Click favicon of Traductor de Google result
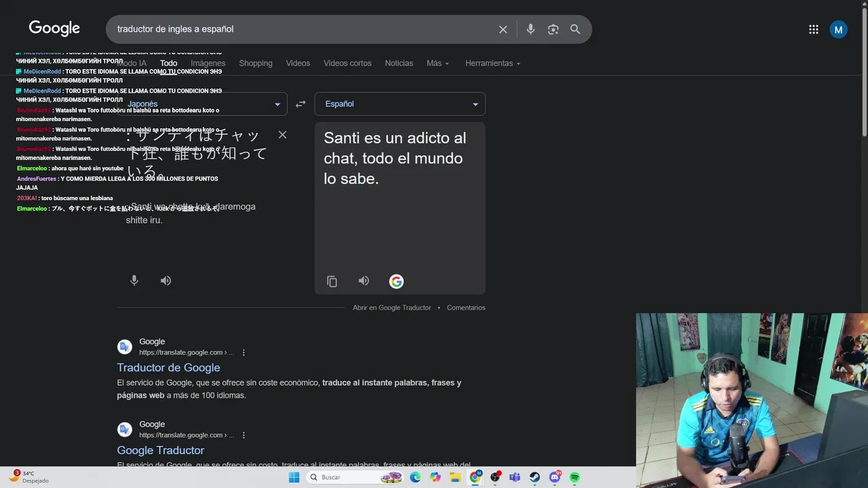Image resolution: width=868 pixels, height=488 pixels. [125, 347]
